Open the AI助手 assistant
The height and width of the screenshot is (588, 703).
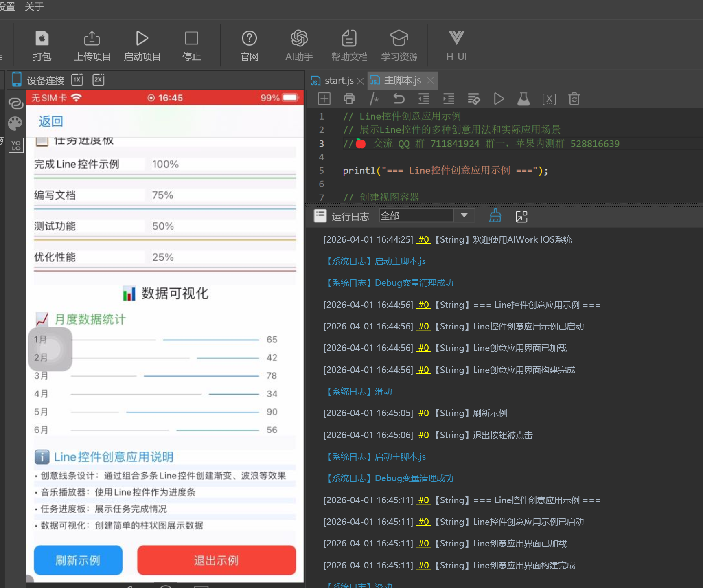click(x=299, y=46)
